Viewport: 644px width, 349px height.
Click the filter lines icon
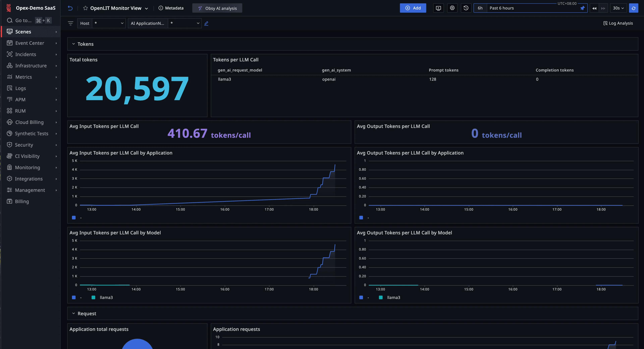(70, 23)
